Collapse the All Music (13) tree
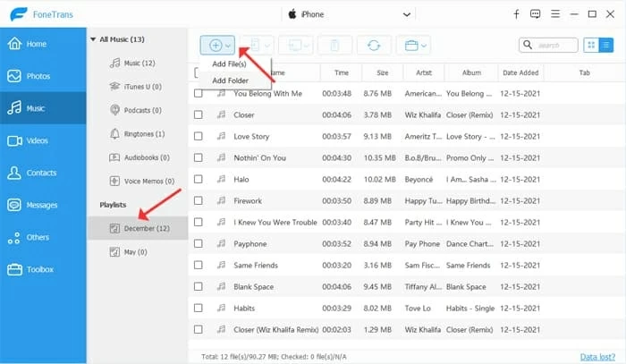The width and height of the screenshot is (626, 364). pos(93,39)
